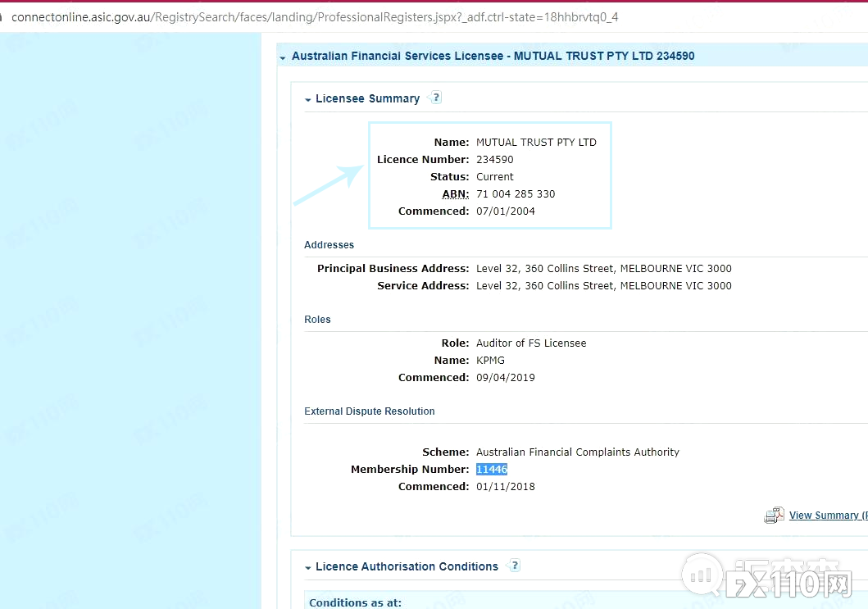Collapse the Licence Authorisation Conditions panel
Viewport: 868px width, 609px height.
(x=308, y=567)
